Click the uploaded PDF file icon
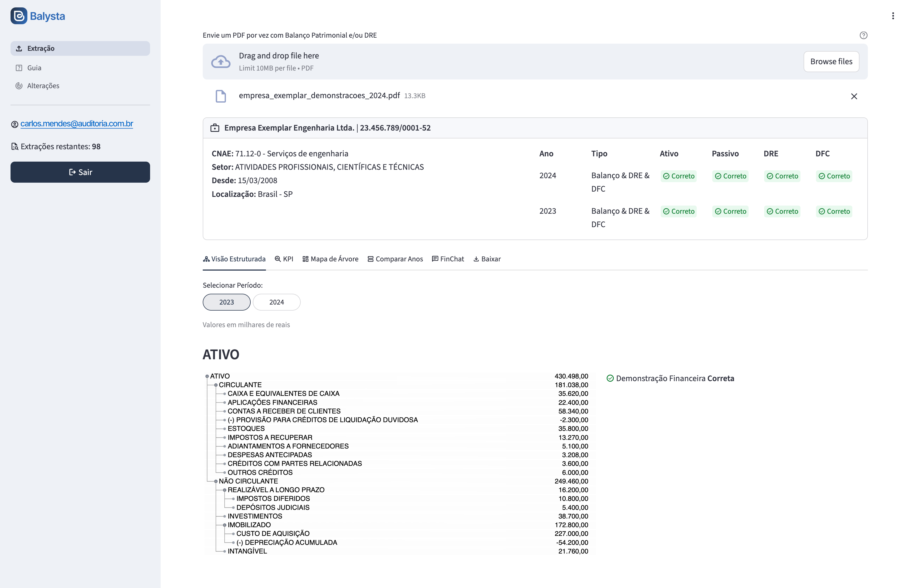Image resolution: width=910 pixels, height=588 pixels. click(221, 96)
